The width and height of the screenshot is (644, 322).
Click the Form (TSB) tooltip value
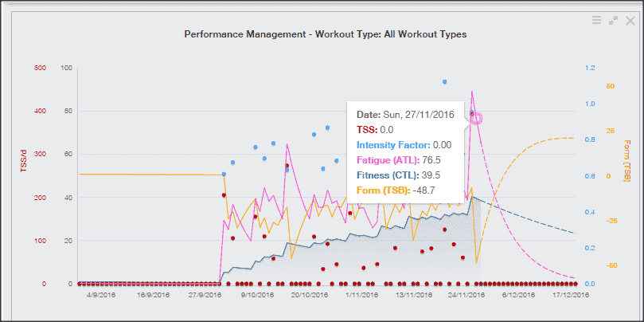coord(426,190)
